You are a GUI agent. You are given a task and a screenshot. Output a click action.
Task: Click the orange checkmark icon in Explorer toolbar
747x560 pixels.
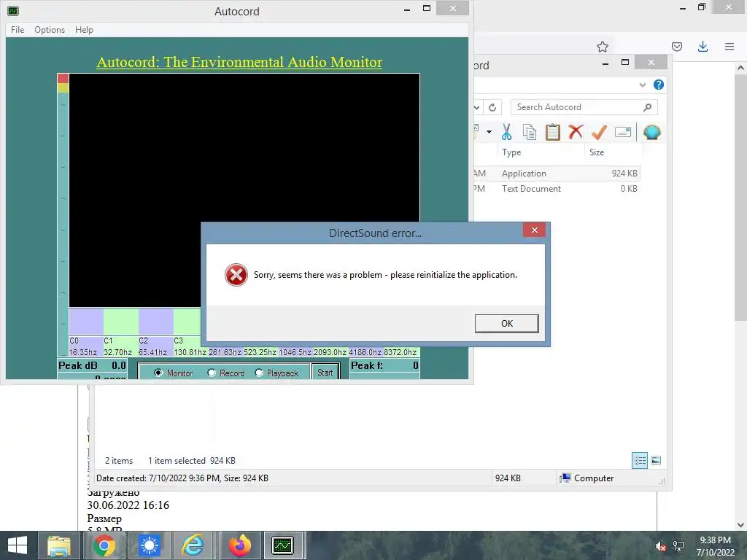click(x=599, y=132)
